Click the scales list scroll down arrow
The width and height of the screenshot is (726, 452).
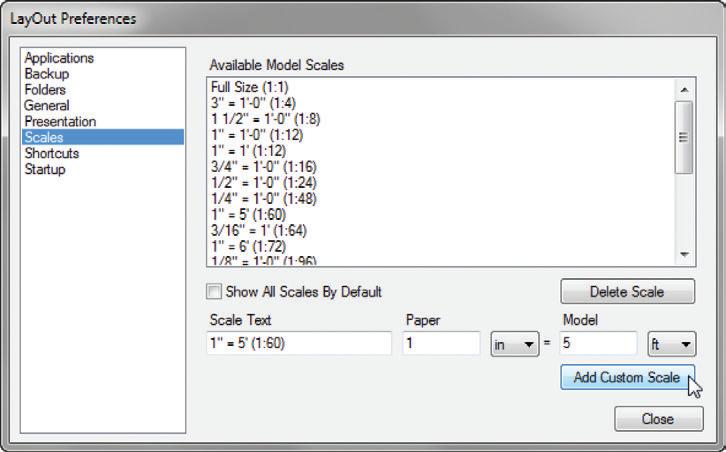(684, 254)
